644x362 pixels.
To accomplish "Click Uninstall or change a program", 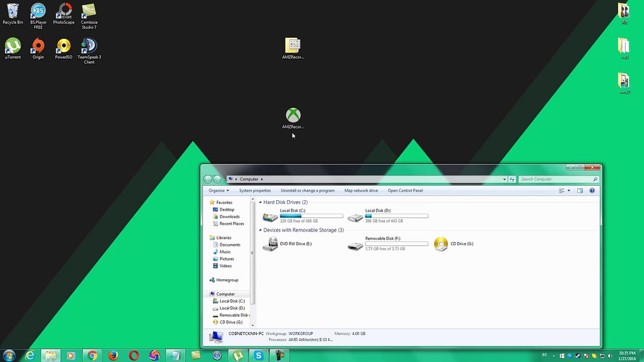I will pos(307,191).
